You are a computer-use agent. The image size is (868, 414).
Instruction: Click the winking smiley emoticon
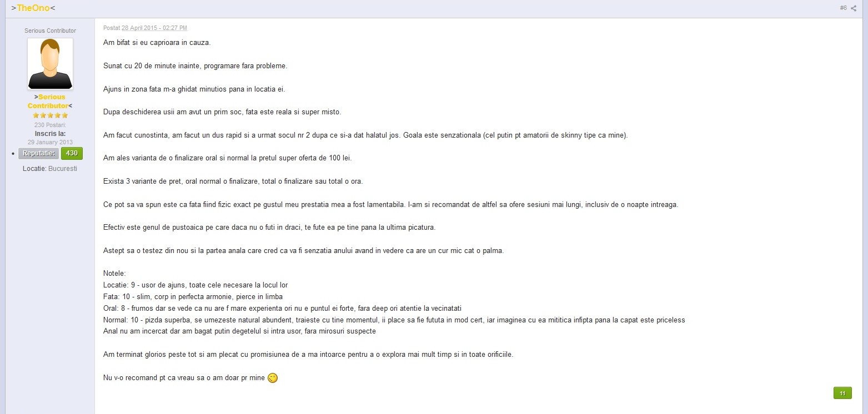point(273,378)
